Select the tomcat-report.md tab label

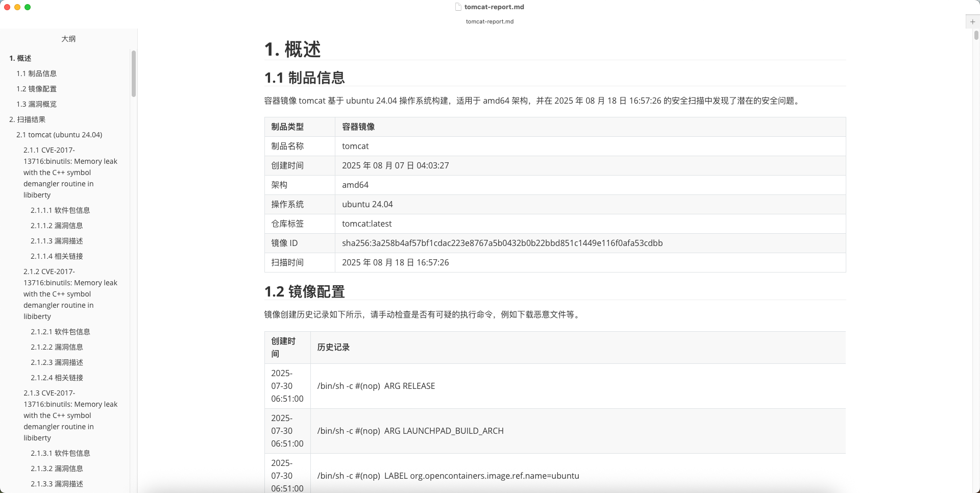(x=489, y=22)
